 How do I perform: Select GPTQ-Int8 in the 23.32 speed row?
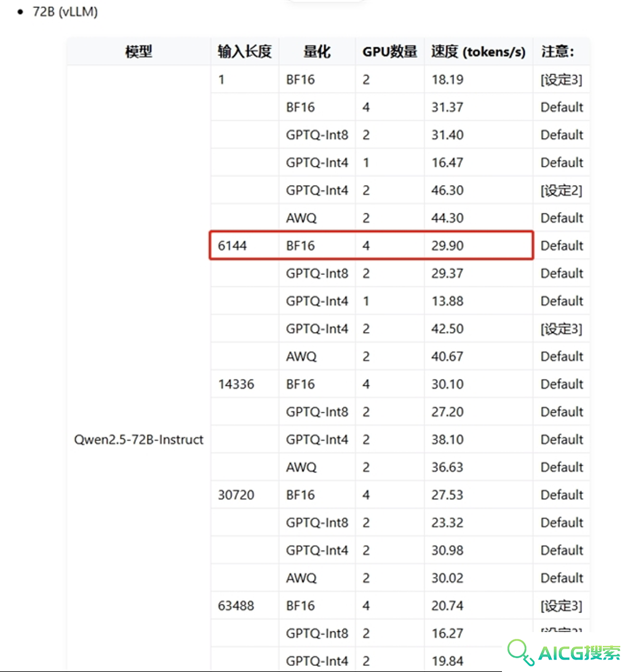point(317,523)
